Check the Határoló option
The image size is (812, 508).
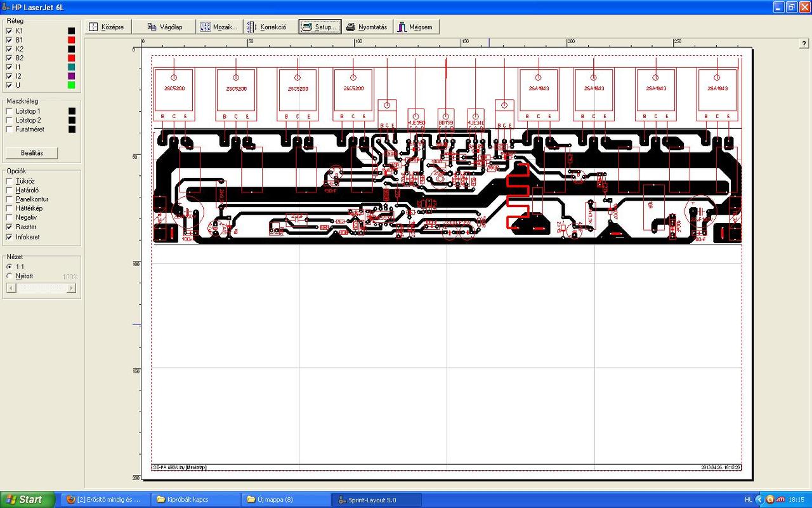pyautogui.click(x=9, y=190)
